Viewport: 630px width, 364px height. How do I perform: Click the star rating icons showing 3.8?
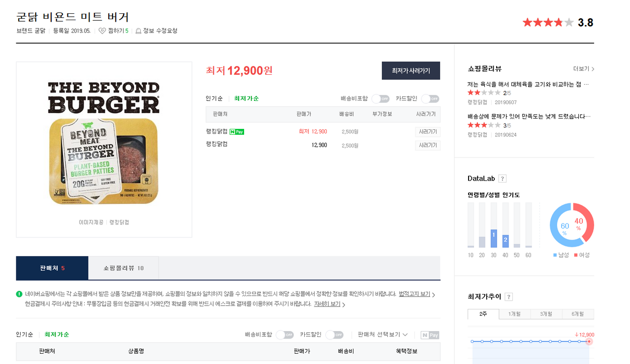pyautogui.click(x=548, y=22)
